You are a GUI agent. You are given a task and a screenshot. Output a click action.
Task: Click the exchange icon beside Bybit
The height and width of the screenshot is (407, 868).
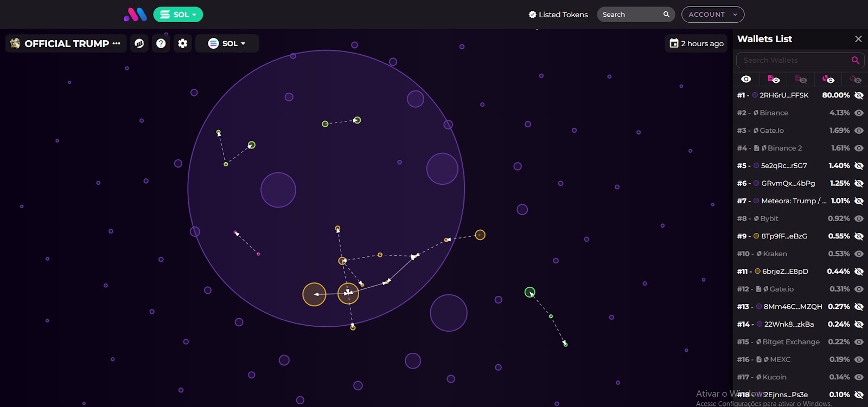pos(756,218)
